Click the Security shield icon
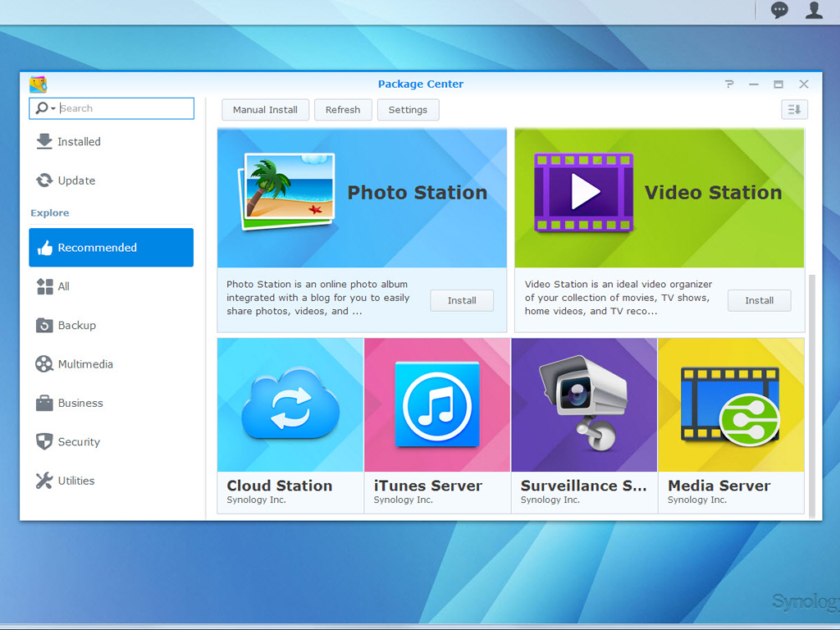The width and height of the screenshot is (840, 630). 44,441
